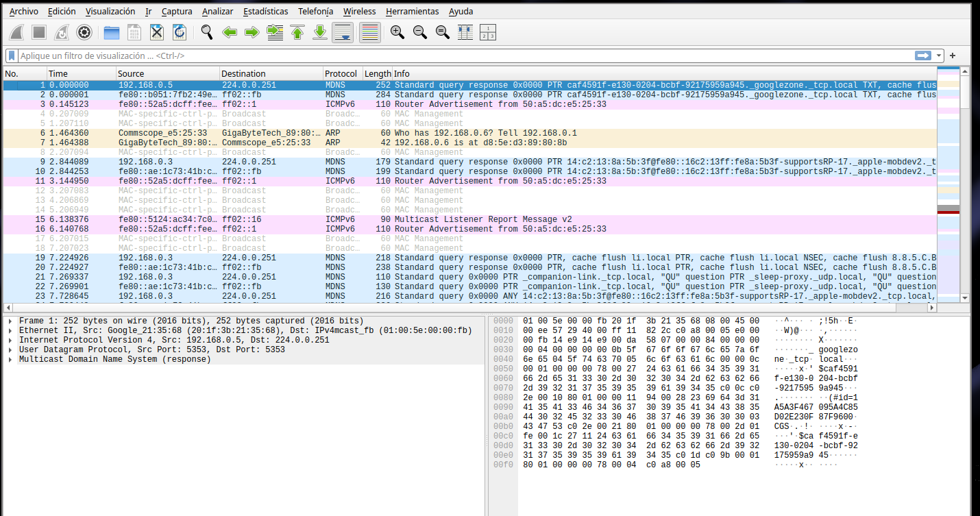Go forward in packet history
This screenshot has width=980, height=516.
[x=252, y=32]
